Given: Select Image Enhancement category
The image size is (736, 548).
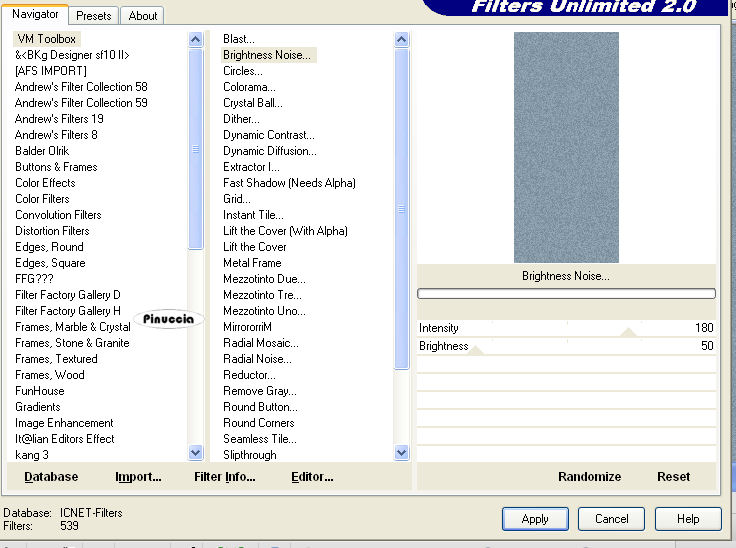Looking at the screenshot, I should [64, 423].
